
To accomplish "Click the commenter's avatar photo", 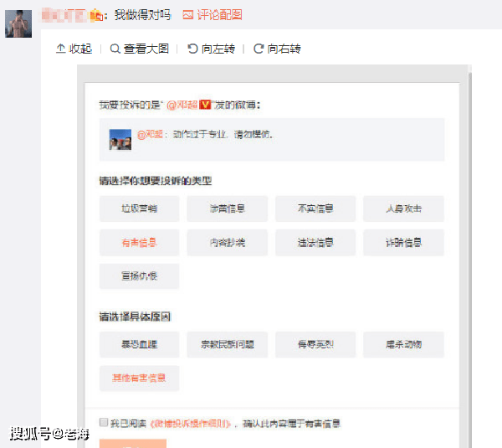I will click(18, 23).
